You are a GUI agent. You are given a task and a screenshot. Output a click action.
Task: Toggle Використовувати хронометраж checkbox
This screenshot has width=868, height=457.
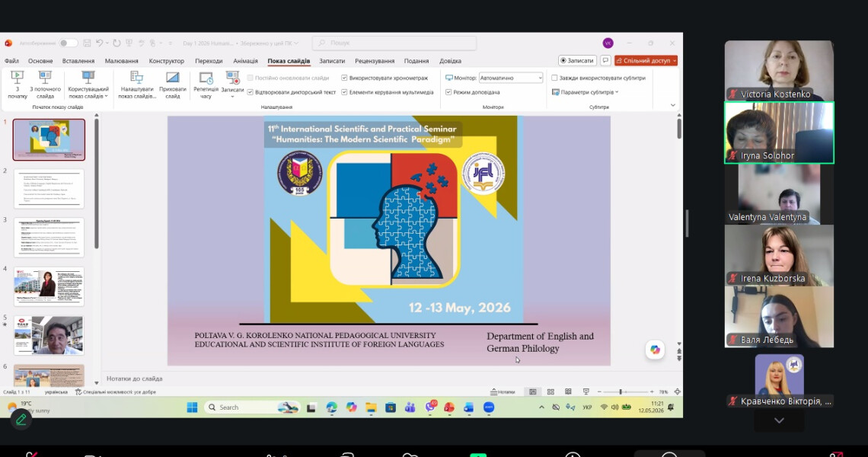pos(344,78)
